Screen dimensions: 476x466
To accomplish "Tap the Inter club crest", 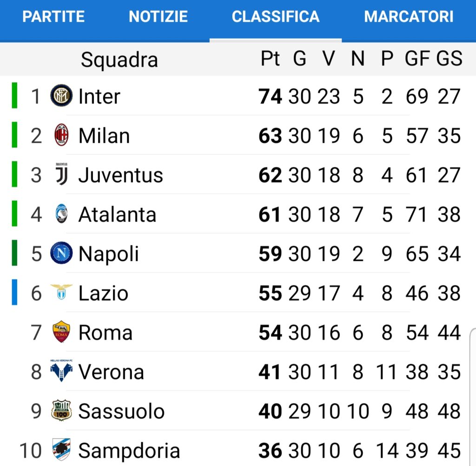I will point(61,96).
